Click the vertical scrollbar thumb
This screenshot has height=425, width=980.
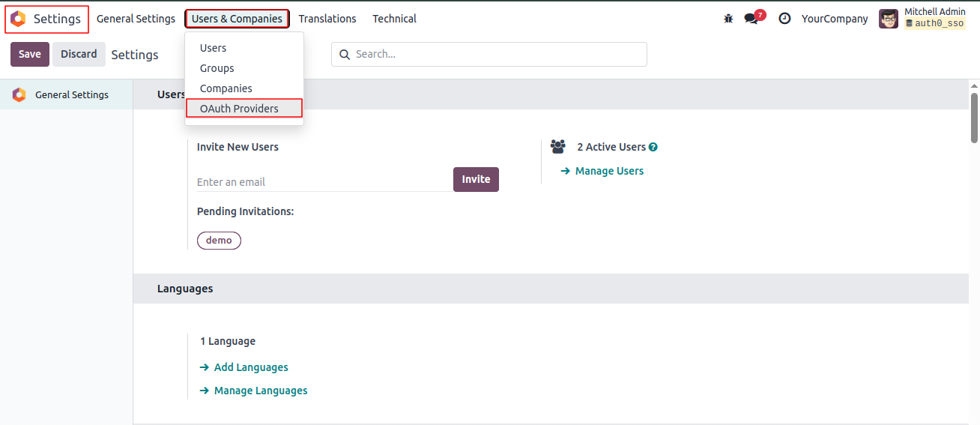(974, 118)
